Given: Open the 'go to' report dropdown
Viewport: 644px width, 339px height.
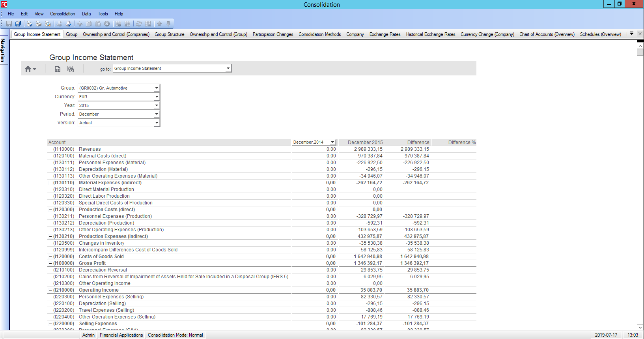Looking at the screenshot, I should (228, 69).
